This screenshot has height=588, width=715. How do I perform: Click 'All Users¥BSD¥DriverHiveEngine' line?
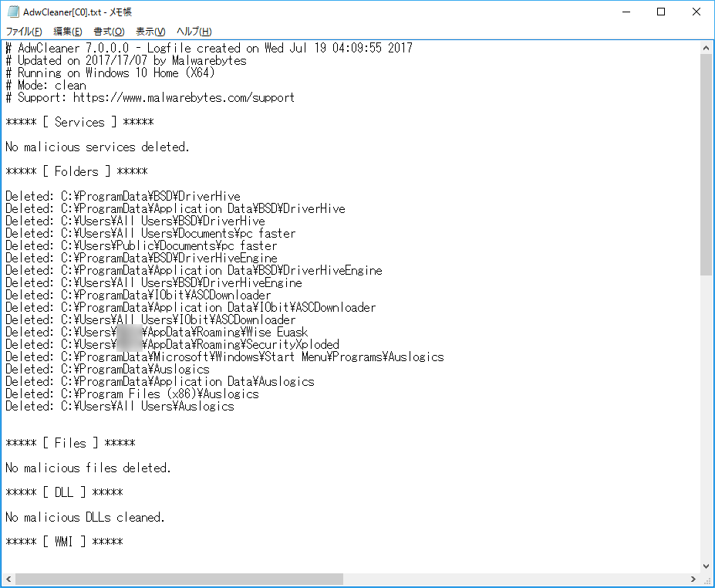(153, 282)
